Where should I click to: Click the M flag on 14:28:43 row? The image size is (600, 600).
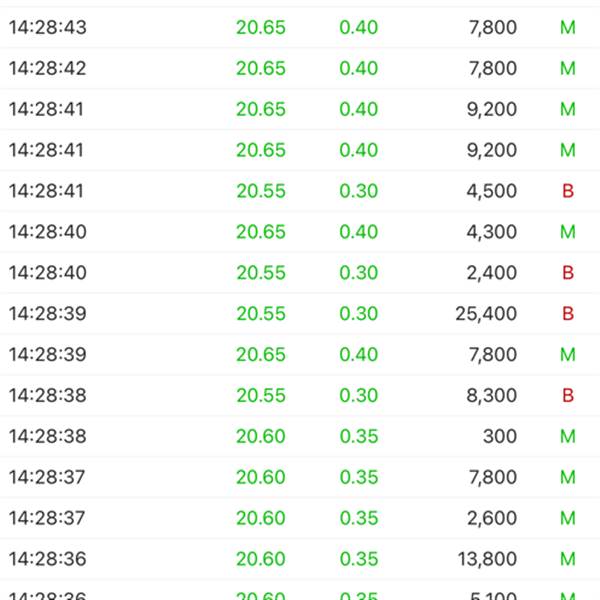568,28
